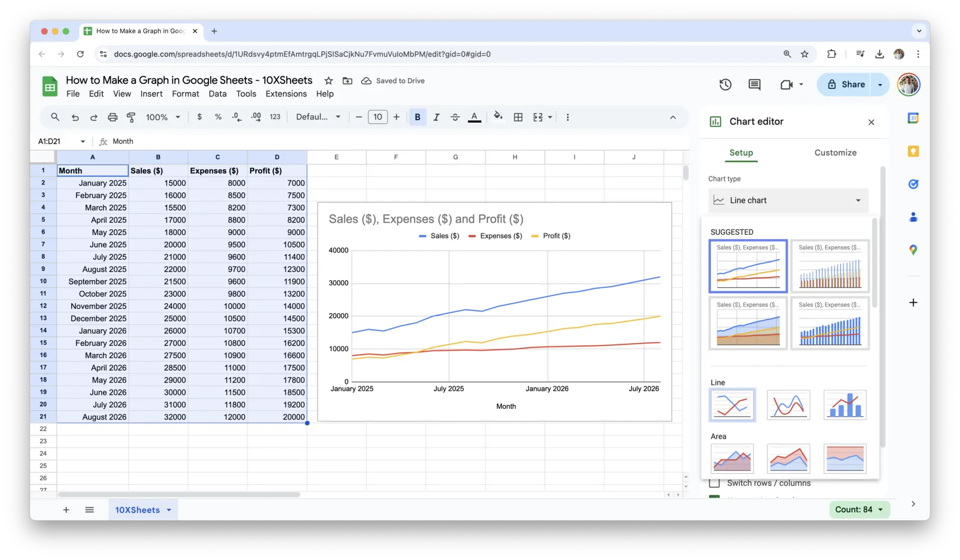Open the comments panel
Image resolution: width=960 pixels, height=560 pixels.
[755, 85]
